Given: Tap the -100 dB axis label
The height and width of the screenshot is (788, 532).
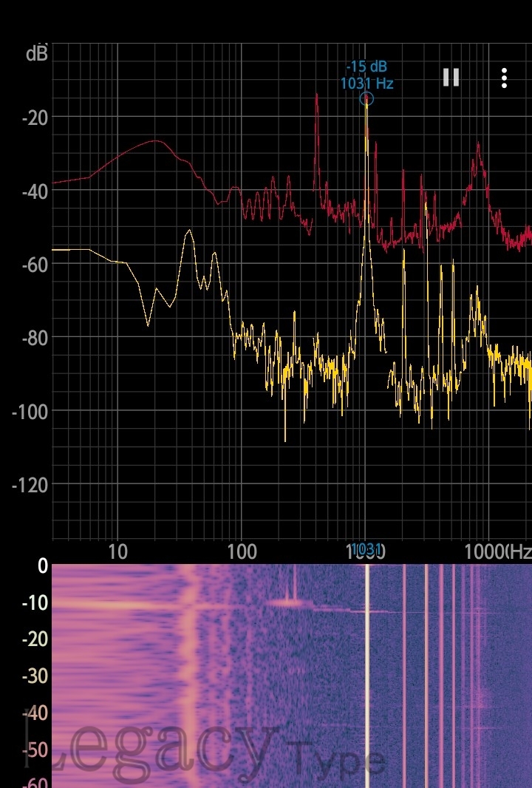Looking at the screenshot, I should coord(30,412).
